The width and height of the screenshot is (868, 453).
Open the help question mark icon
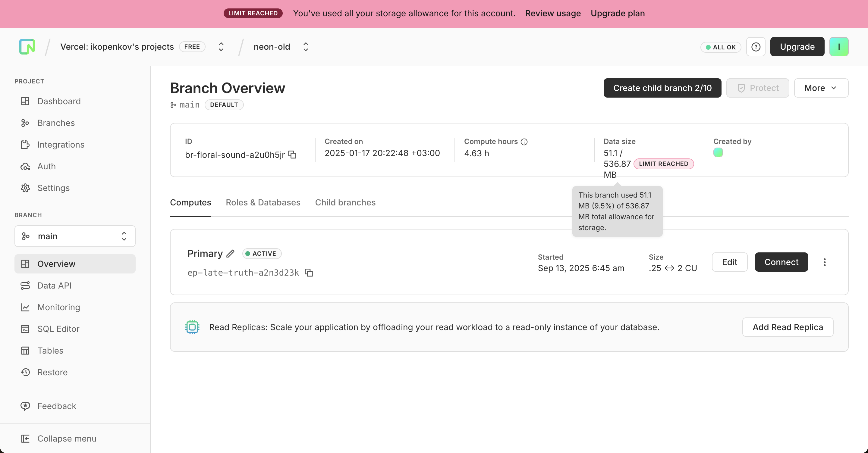pos(756,47)
